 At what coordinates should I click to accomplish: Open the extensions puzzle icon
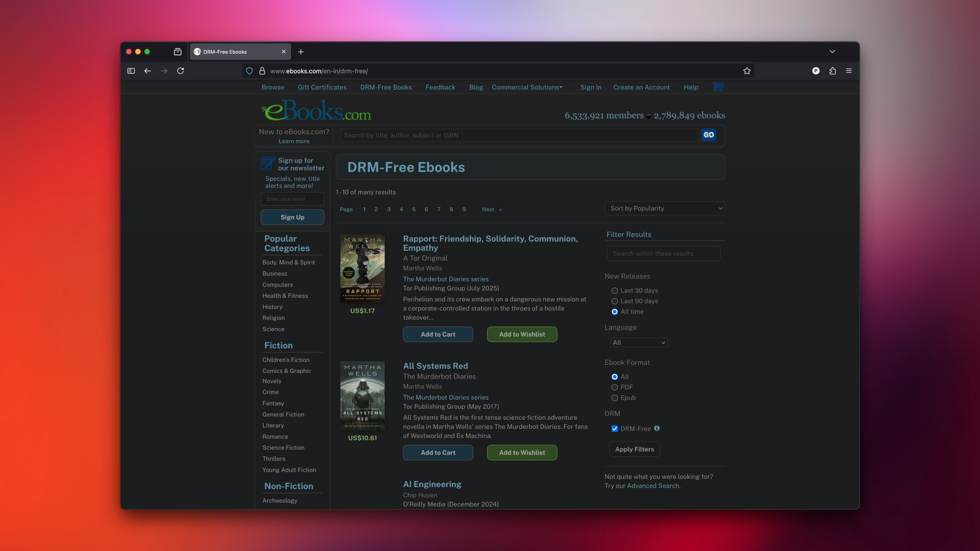833,71
